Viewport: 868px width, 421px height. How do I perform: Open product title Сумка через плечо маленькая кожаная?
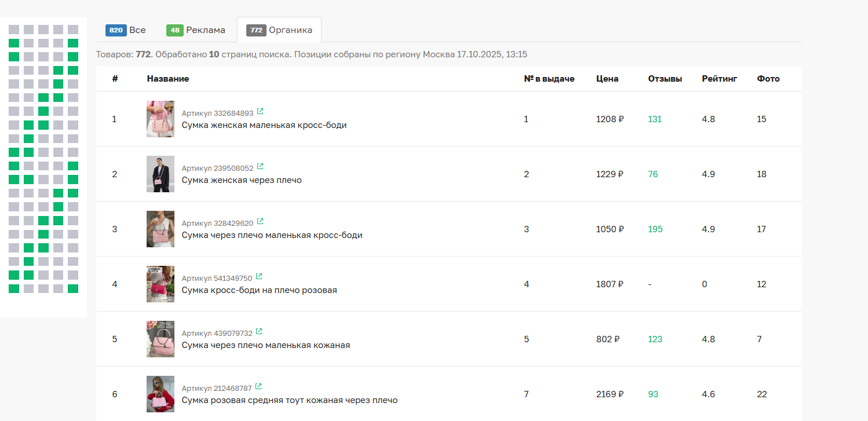point(265,345)
